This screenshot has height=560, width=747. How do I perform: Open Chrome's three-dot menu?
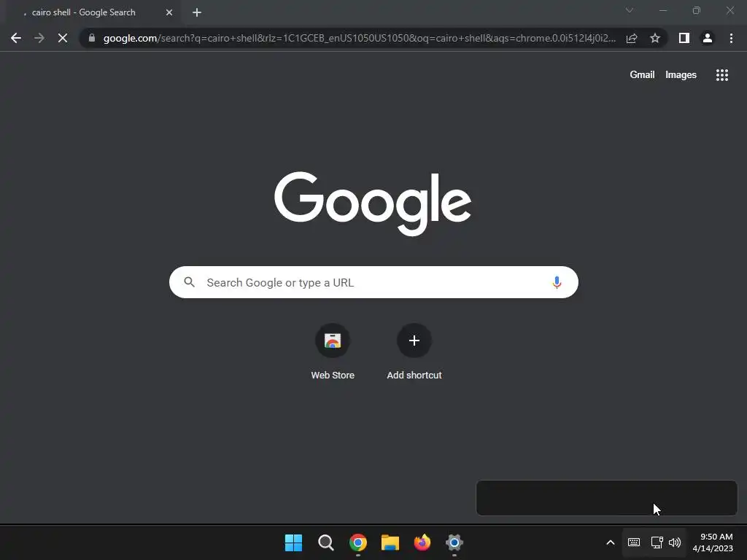pos(731,38)
